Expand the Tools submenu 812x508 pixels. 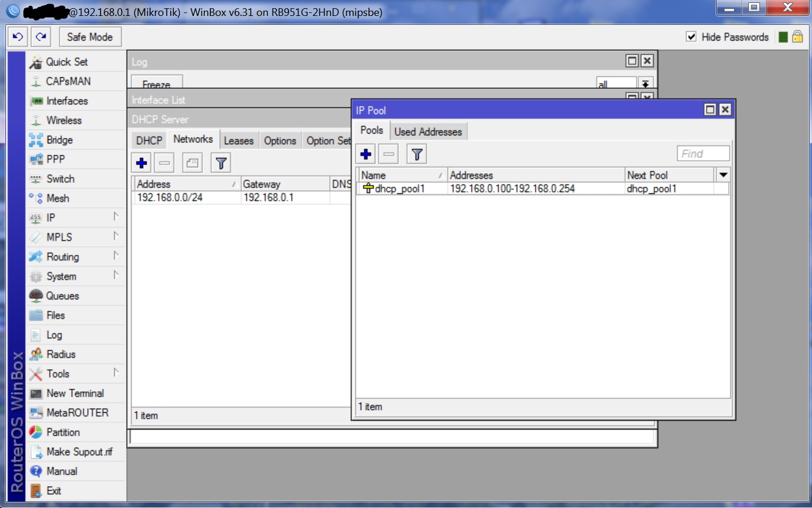point(116,373)
